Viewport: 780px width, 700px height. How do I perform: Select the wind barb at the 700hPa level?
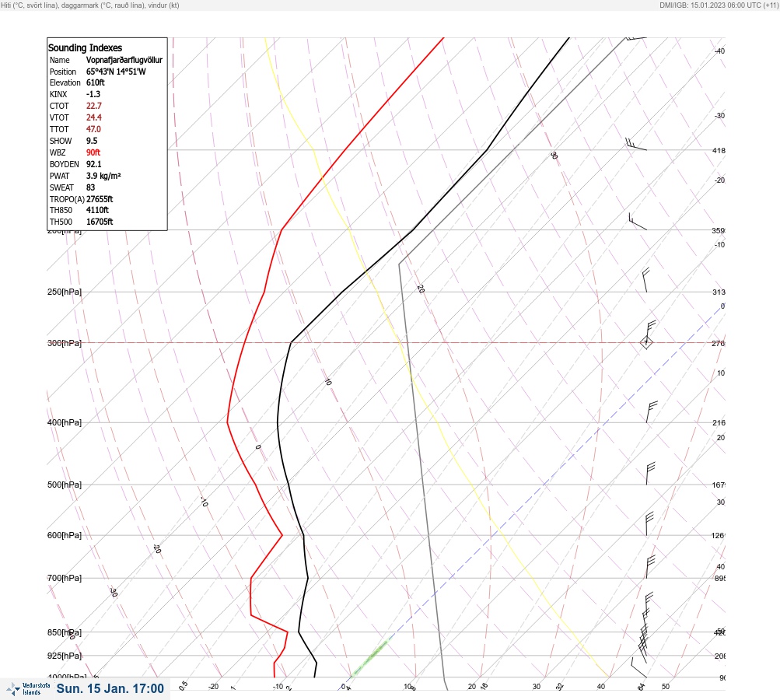pos(650,567)
